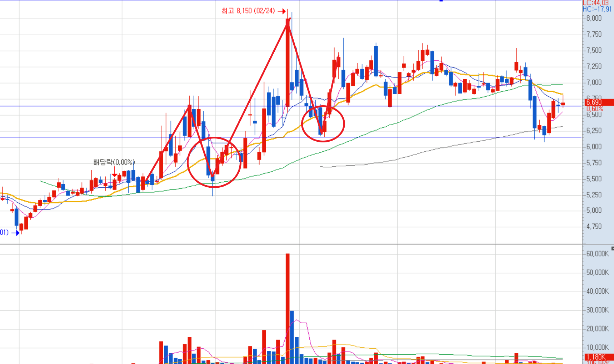The height and width of the screenshot is (364, 614).
Task: Click the 40,000K volume axis label
Action: (x=598, y=292)
